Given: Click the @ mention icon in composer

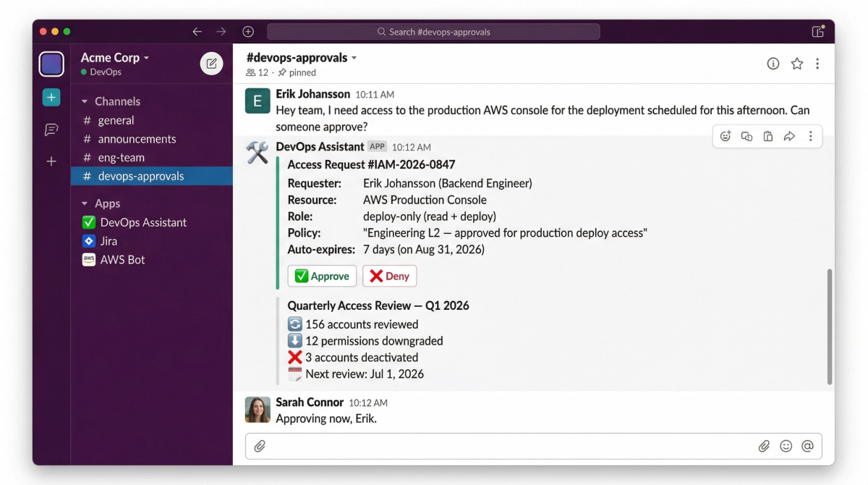Looking at the screenshot, I should tap(807, 446).
